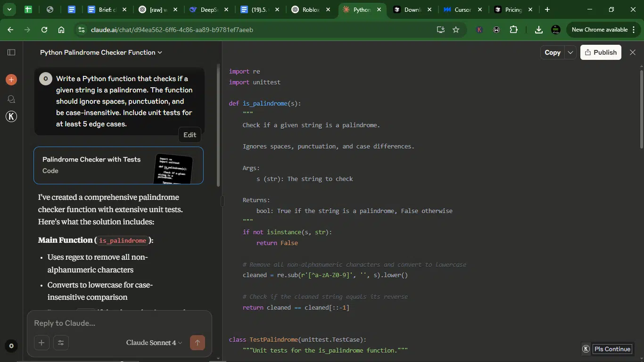Click the 'def is_palindrome(s):' code line
The height and width of the screenshot is (362, 644).
click(265, 103)
